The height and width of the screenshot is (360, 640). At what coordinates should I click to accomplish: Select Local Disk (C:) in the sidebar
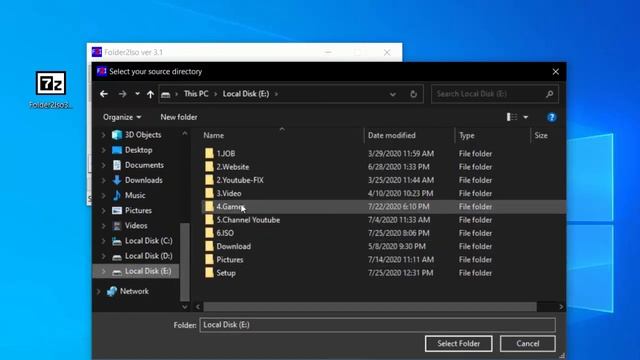click(148, 240)
